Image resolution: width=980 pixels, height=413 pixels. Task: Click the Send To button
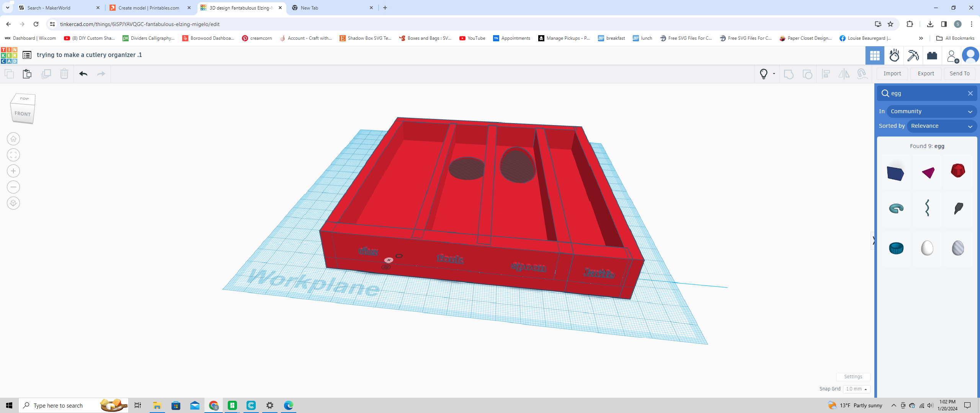coord(960,73)
